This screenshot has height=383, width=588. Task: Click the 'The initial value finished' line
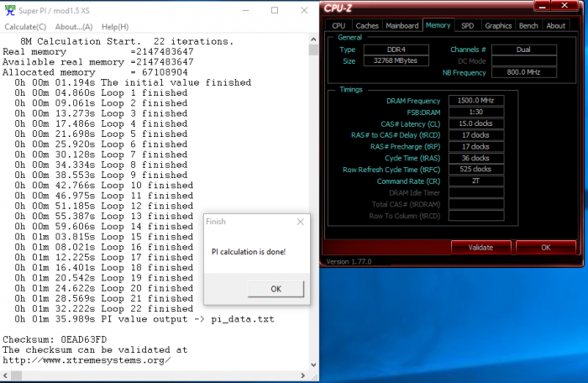coord(133,82)
